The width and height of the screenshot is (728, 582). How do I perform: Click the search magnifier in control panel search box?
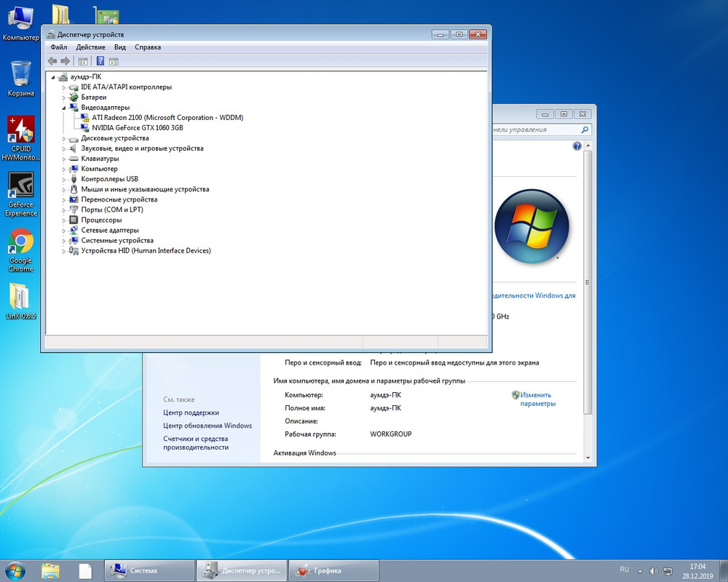coord(585,129)
